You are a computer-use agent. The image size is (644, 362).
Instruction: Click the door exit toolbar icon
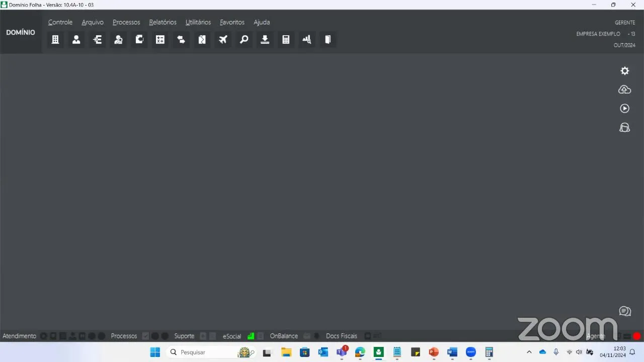pos(328,40)
